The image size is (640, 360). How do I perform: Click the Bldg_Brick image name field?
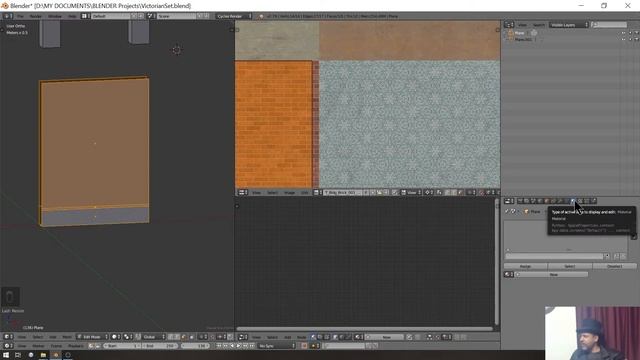click(341, 192)
